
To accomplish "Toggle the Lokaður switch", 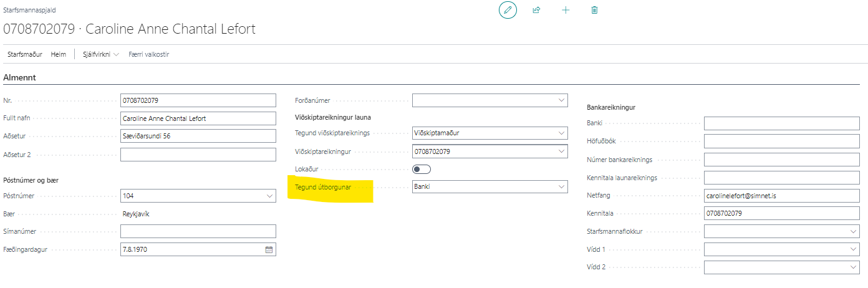I will 422,169.
